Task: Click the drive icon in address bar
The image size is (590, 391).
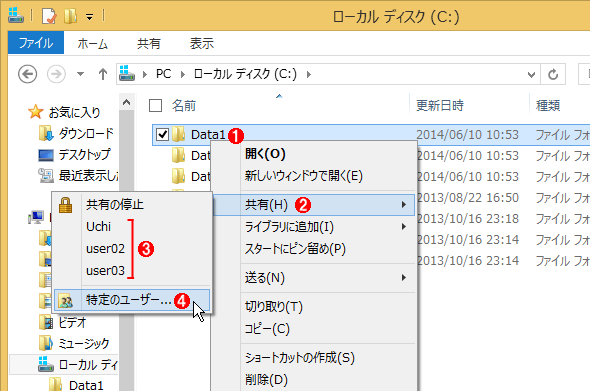Action: tap(127, 73)
